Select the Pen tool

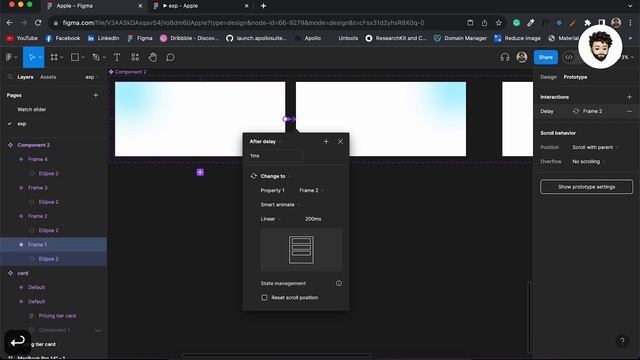click(x=96, y=58)
